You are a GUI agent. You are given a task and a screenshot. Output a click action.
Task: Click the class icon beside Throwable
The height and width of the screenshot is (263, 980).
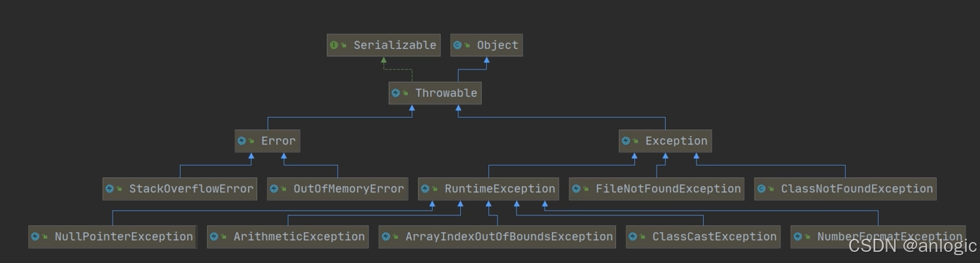click(396, 93)
